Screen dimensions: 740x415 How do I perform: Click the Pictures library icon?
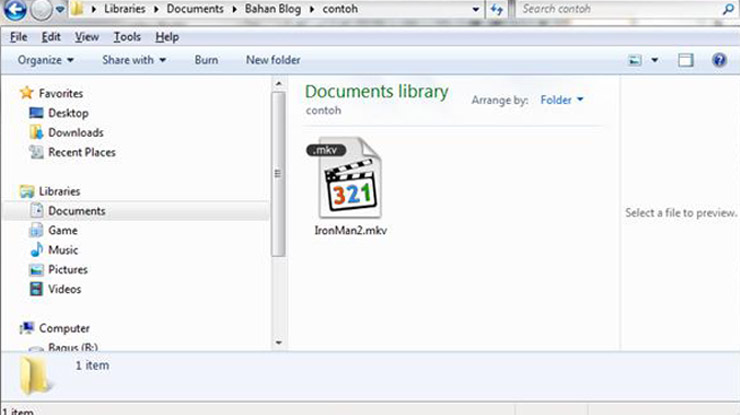(x=36, y=270)
